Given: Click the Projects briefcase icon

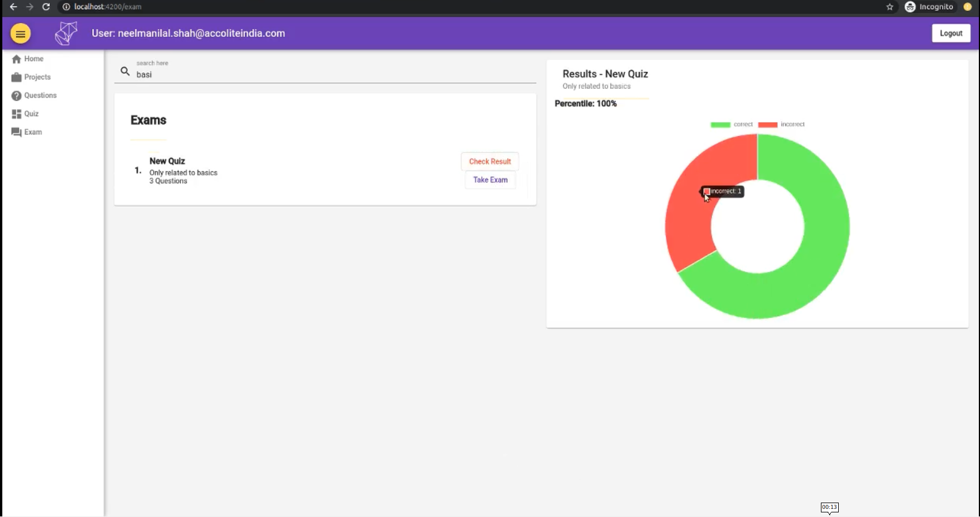Looking at the screenshot, I should point(16,77).
